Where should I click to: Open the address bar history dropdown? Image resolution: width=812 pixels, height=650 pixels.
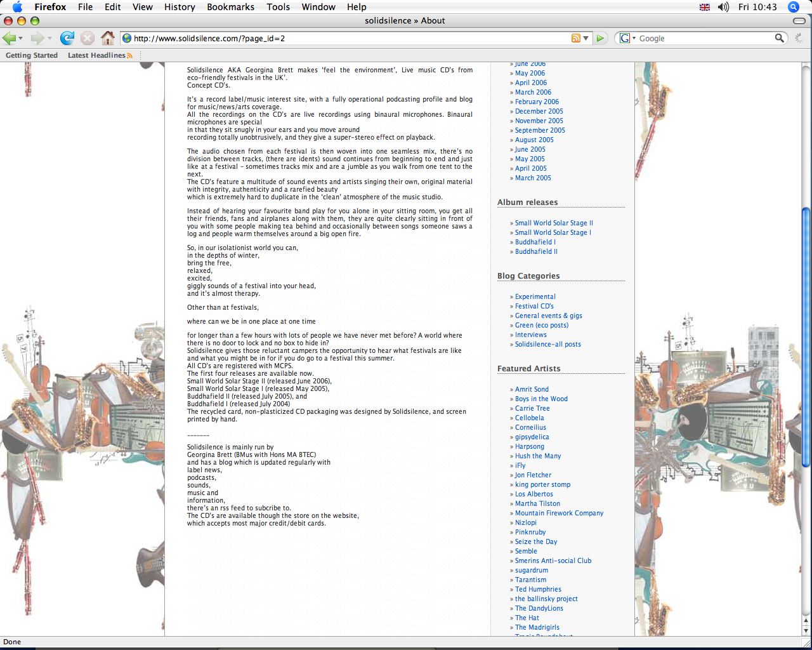pyautogui.click(x=586, y=38)
